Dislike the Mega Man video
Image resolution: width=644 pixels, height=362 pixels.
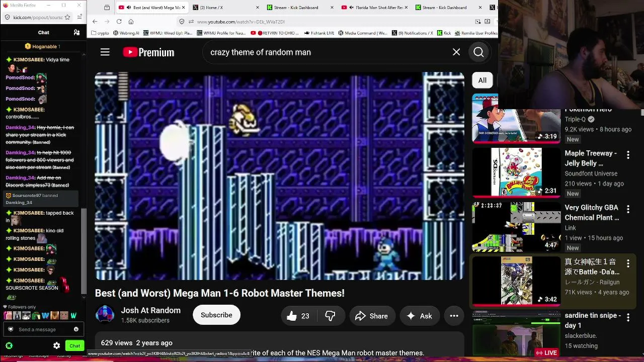[330, 316]
